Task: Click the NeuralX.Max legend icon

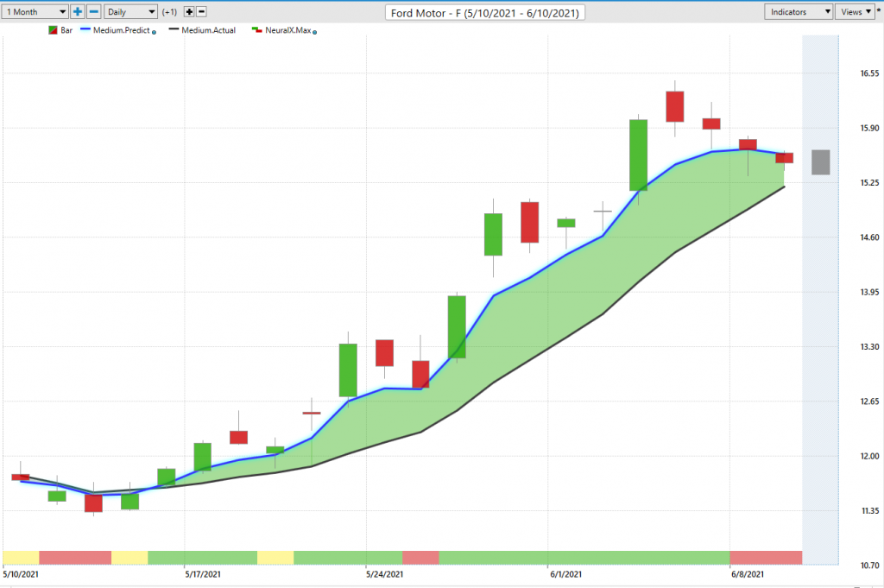Action: pos(257,30)
